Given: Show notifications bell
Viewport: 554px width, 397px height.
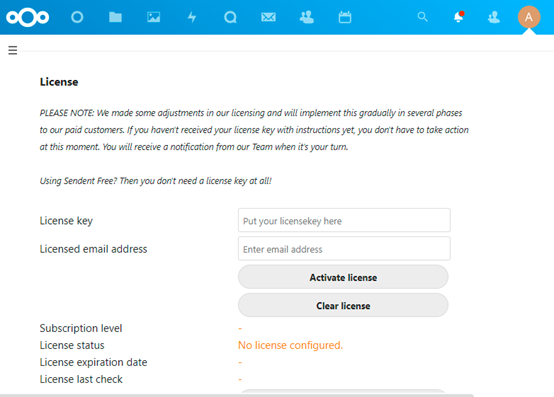Looking at the screenshot, I should (x=459, y=17).
